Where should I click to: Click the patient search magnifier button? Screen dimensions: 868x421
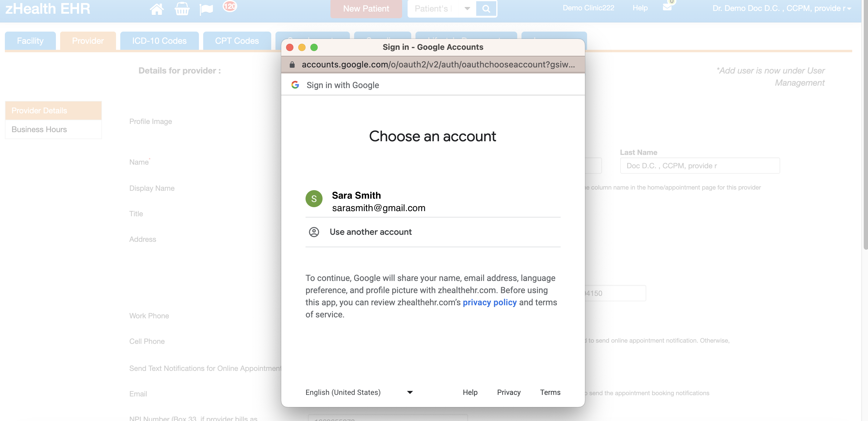[486, 9]
